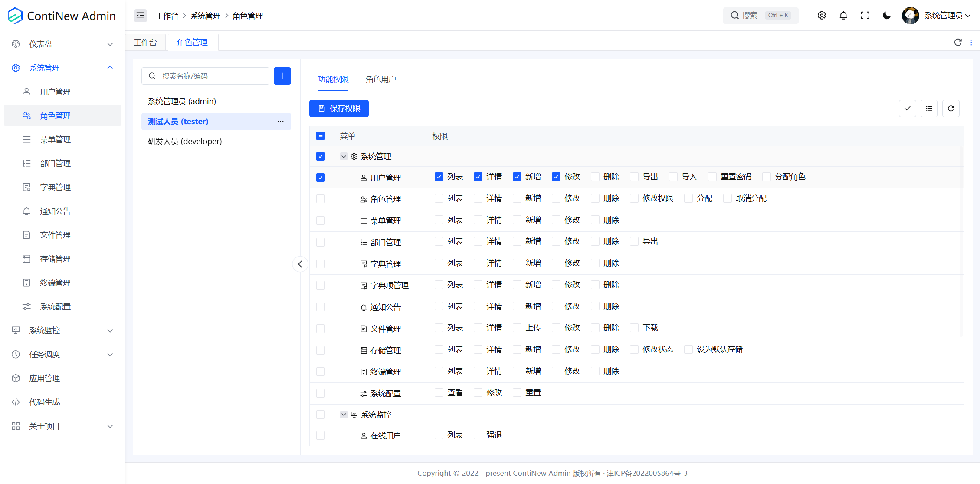The height and width of the screenshot is (484, 980).
Task: Switch to the 角色用户 tab
Action: tap(380, 79)
